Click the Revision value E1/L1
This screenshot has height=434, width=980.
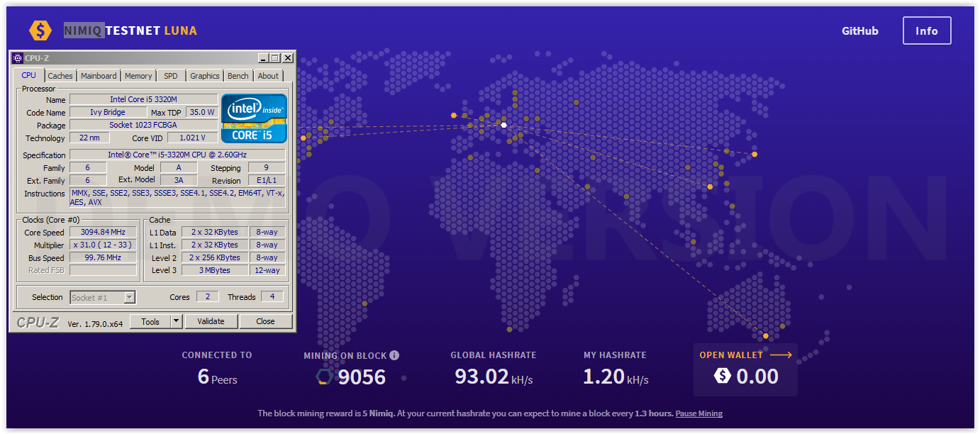(267, 181)
